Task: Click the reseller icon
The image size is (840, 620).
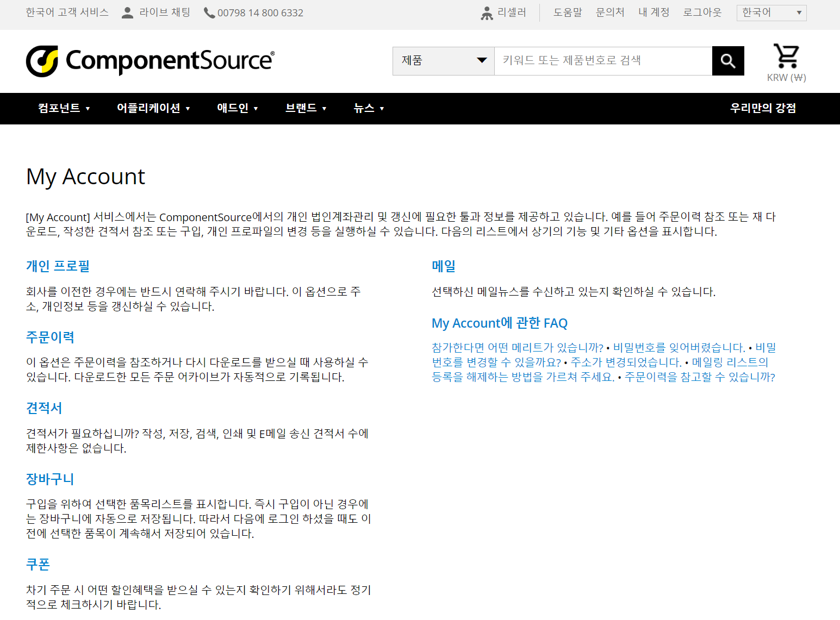Action: [x=487, y=13]
